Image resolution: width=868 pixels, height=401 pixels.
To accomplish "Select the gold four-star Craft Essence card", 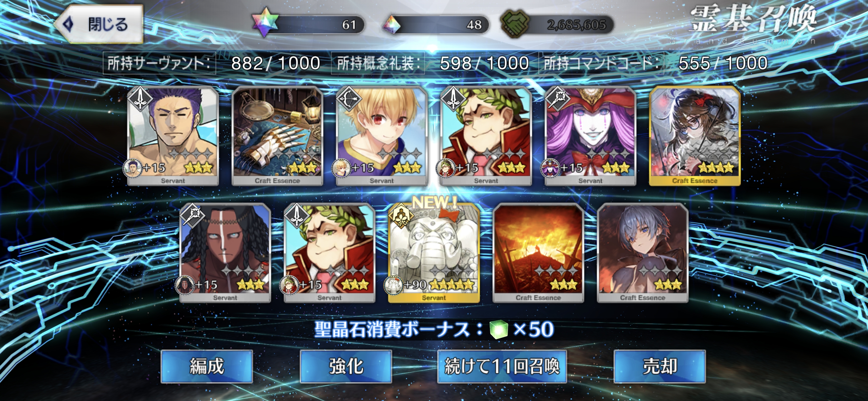I will 695,136.
